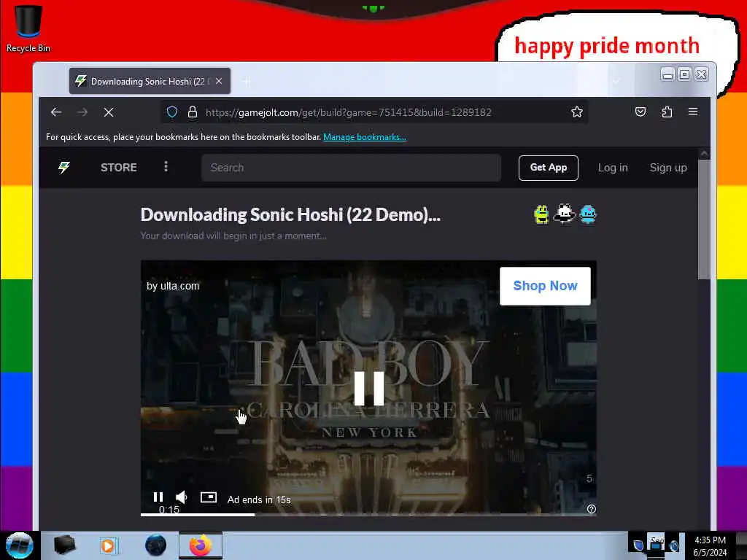Click the Firefox taskbar icon

(x=201, y=545)
